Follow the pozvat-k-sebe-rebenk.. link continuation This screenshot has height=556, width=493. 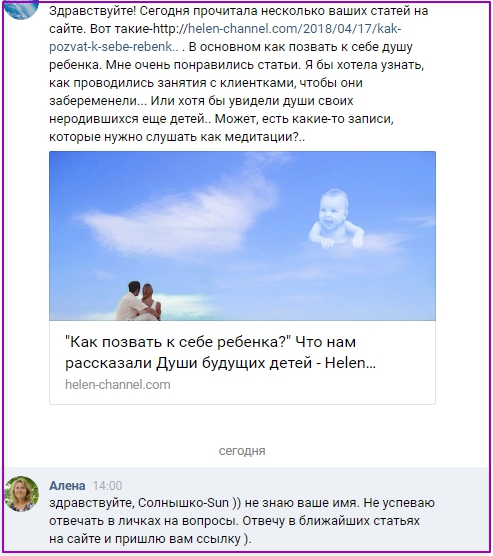114,47
